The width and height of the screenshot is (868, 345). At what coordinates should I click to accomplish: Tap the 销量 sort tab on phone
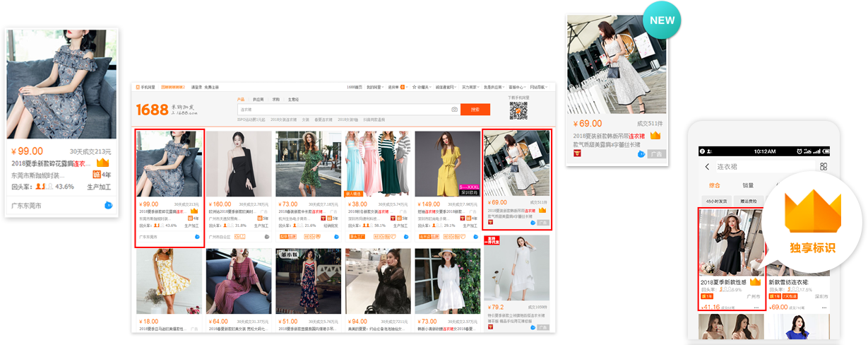748,185
